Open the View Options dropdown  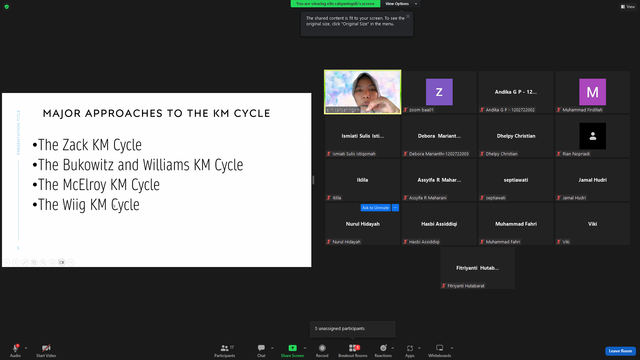point(401,4)
